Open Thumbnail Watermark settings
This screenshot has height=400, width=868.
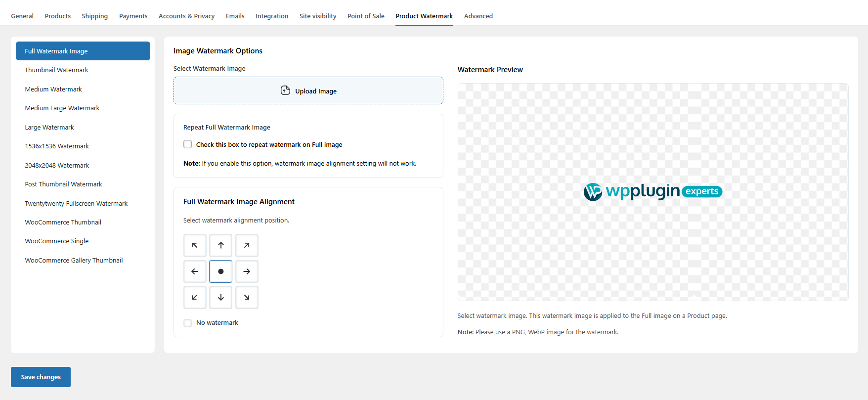(56, 70)
